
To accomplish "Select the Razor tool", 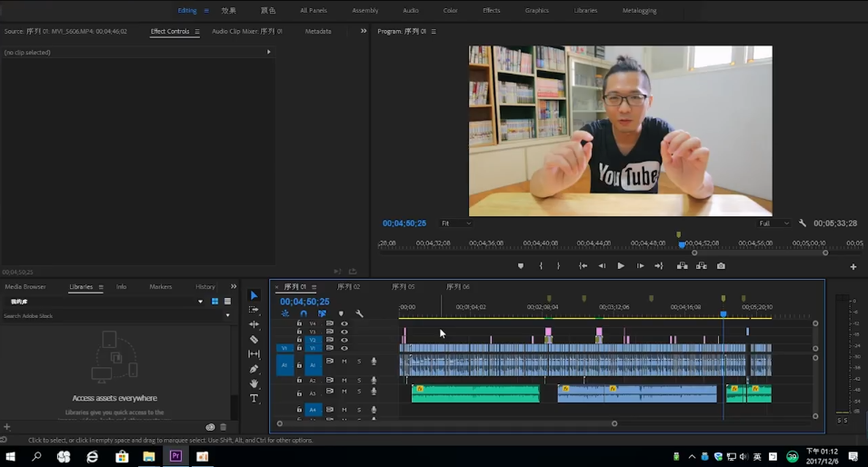I will [254, 339].
